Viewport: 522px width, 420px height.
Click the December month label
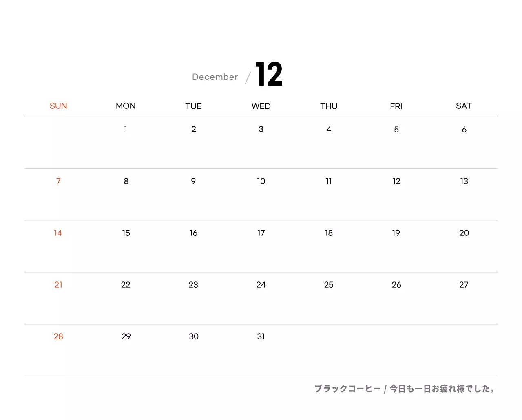pos(215,77)
